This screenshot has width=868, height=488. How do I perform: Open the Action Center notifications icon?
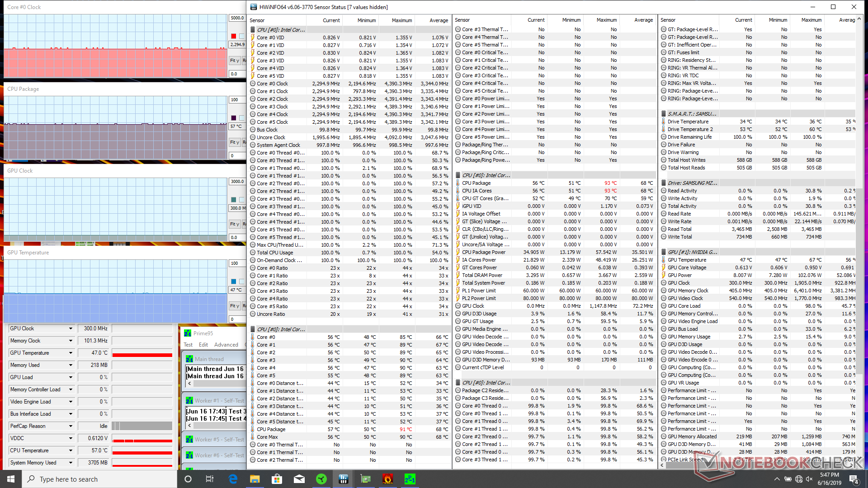(x=854, y=479)
